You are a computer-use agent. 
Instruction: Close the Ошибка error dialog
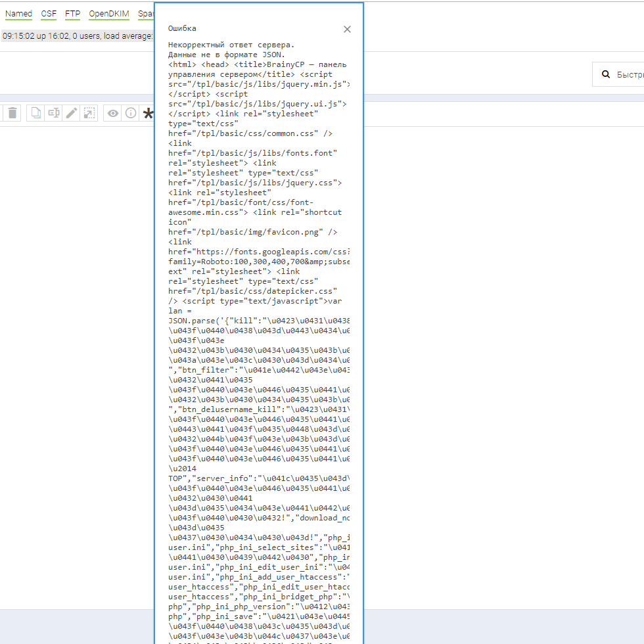pos(347,29)
